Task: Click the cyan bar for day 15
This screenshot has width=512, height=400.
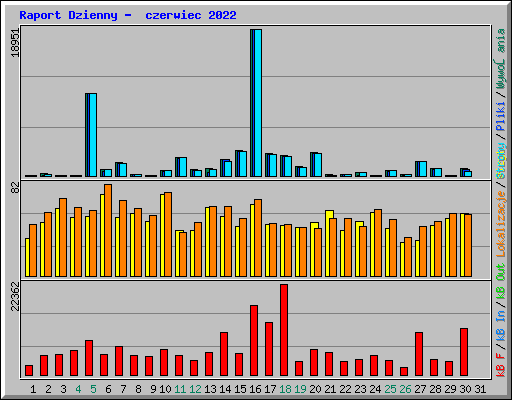Action: click(x=243, y=164)
